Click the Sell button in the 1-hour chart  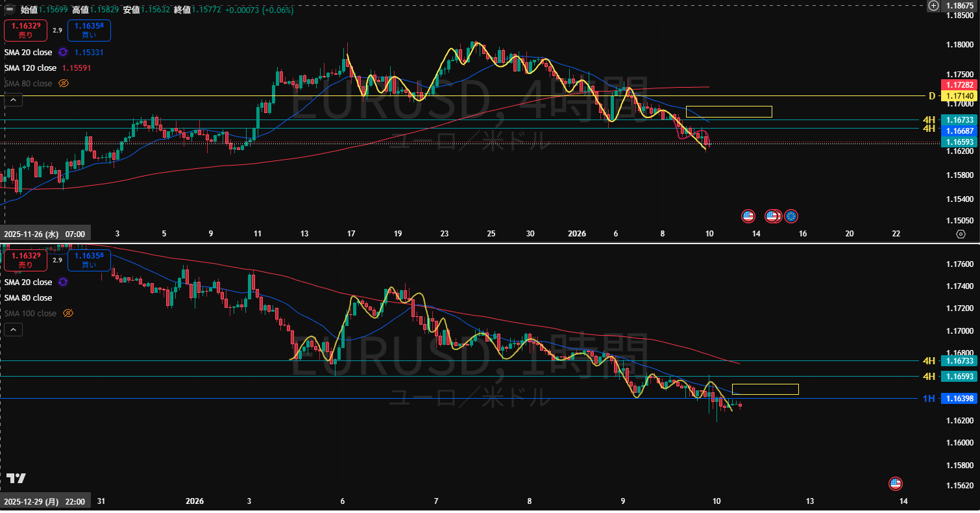pyautogui.click(x=25, y=260)
